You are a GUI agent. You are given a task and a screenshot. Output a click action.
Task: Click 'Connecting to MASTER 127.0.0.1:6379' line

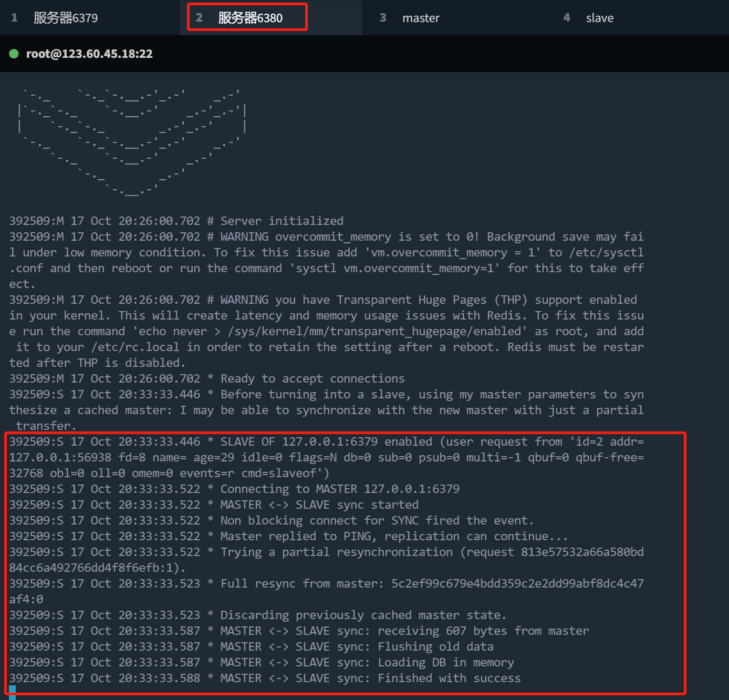(339, 489)
